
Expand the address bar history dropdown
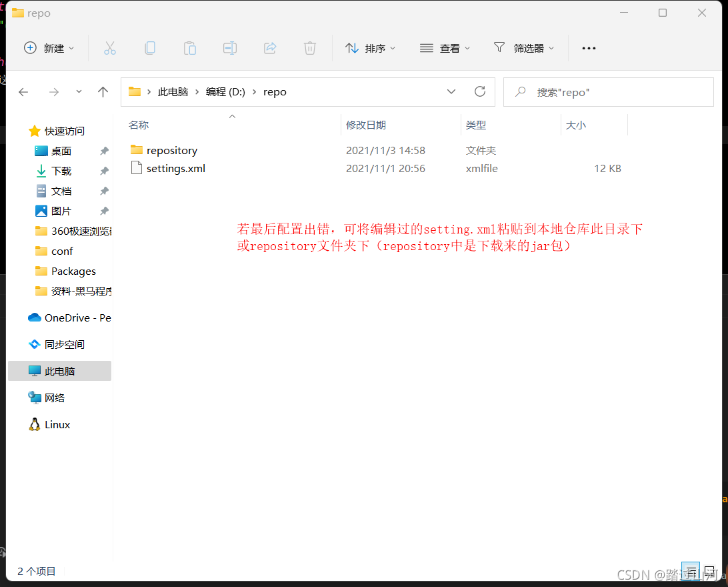point(451,91)
